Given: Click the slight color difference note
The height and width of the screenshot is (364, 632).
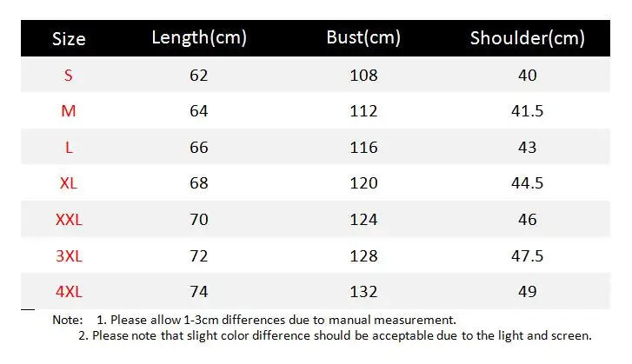Looking at the screenshot, I should point(335,335).
